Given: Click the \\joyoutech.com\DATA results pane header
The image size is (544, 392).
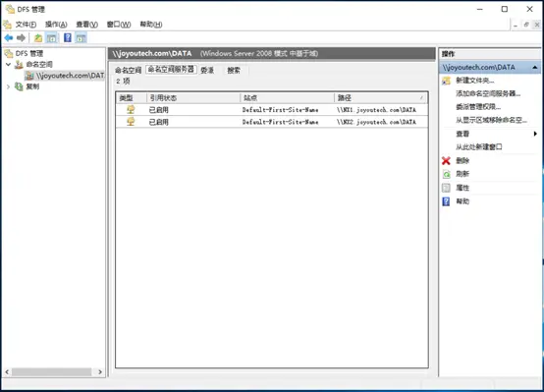Looking at the screenshot, I should pos(272,53).
